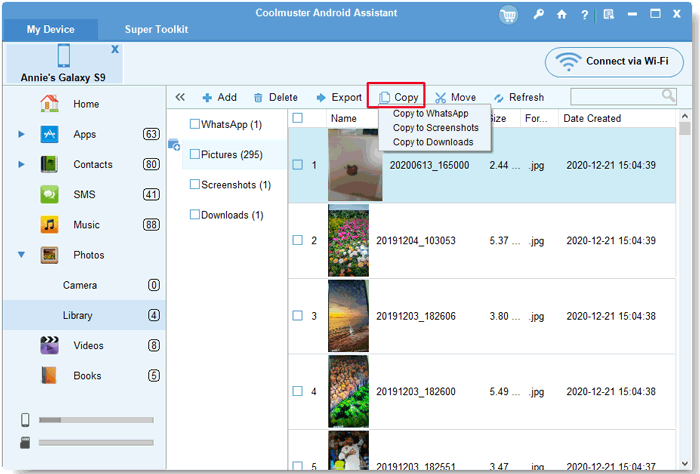The width and height of the screenshot is (700, 474).
Task: Click the SD card storage icon
Action: click(25, 443)
